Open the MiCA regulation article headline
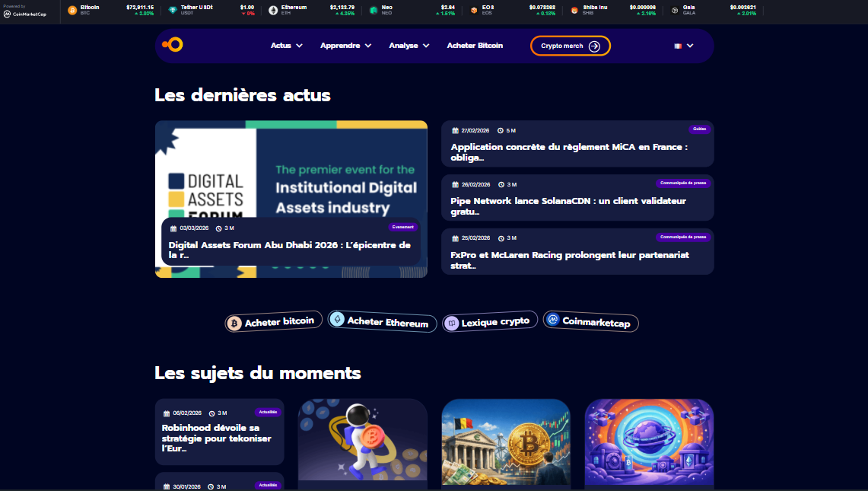This screenshot has height=491, width=868. tap(569, 152)
